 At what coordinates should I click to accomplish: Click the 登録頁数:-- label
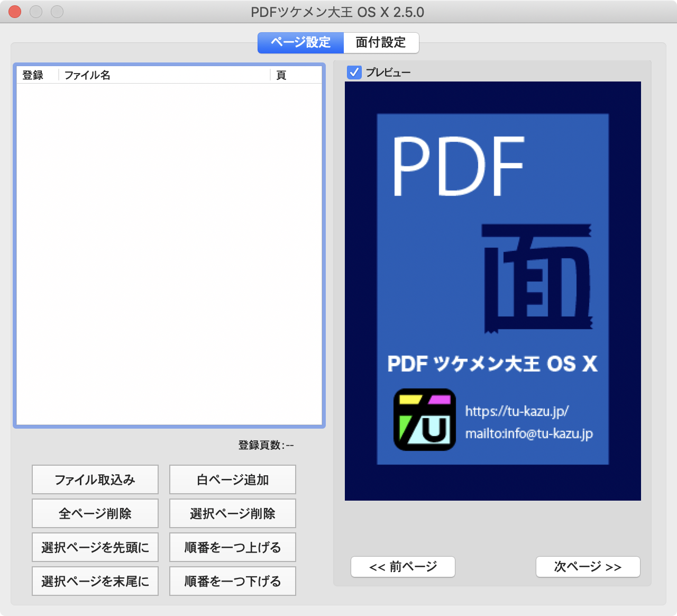click(x=266, y=445)
